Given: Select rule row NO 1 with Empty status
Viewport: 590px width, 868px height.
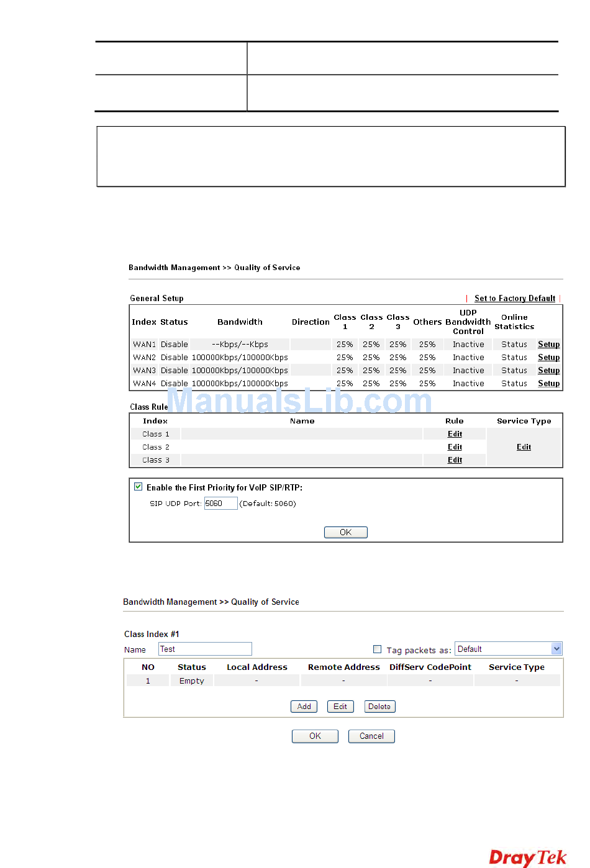Looking at the screenshot, I should click(x=343, y=681).
